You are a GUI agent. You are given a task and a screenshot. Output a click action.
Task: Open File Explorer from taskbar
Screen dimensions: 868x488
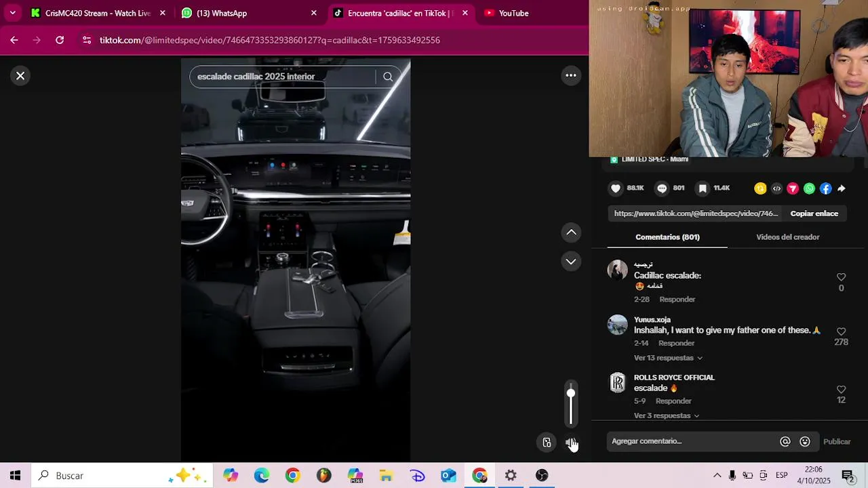pos(386,476)
